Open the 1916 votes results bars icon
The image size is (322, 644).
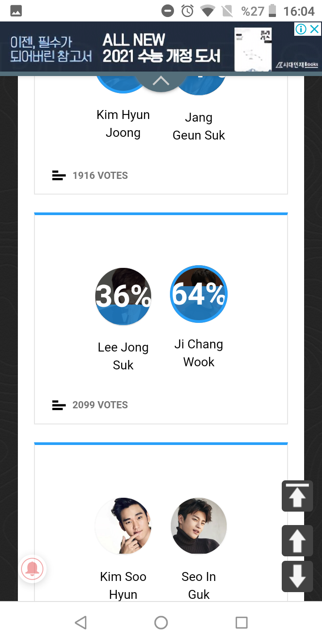pos(59,176)
